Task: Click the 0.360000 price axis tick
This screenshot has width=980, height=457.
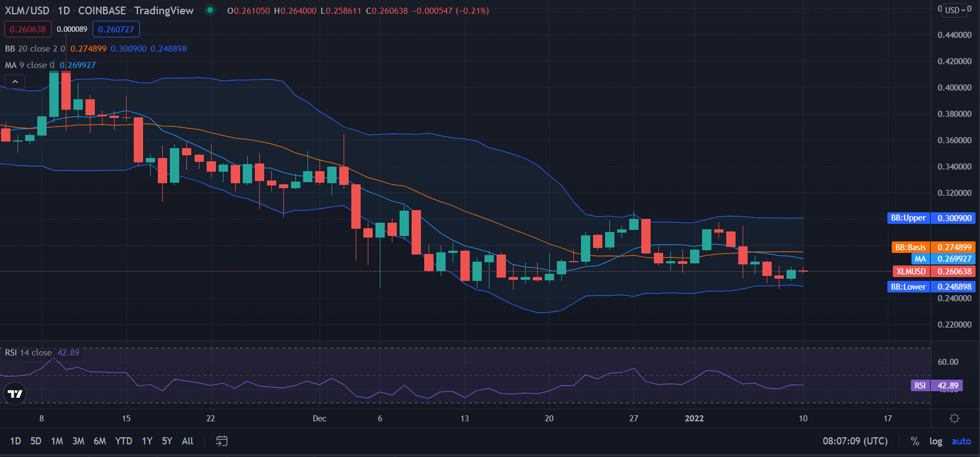Action: pyautogui.click(x=955, y=140)
